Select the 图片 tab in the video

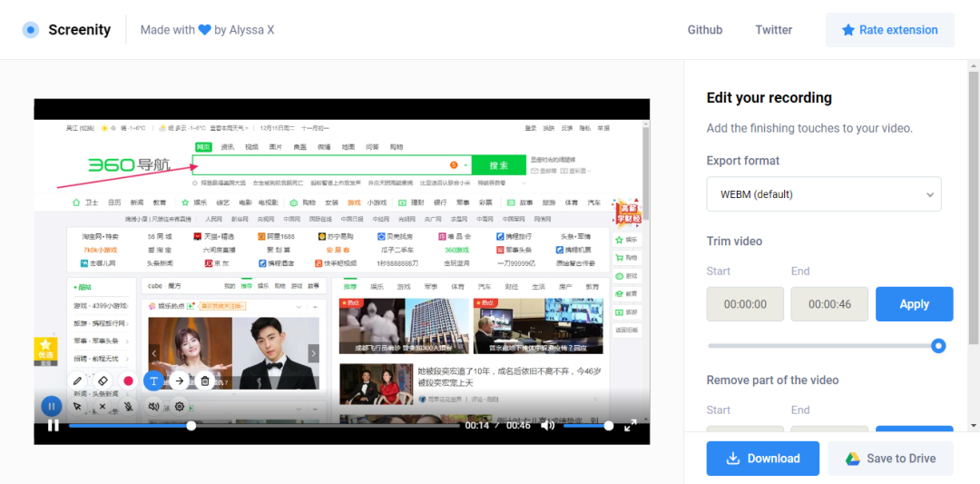(x=276, y=147)
